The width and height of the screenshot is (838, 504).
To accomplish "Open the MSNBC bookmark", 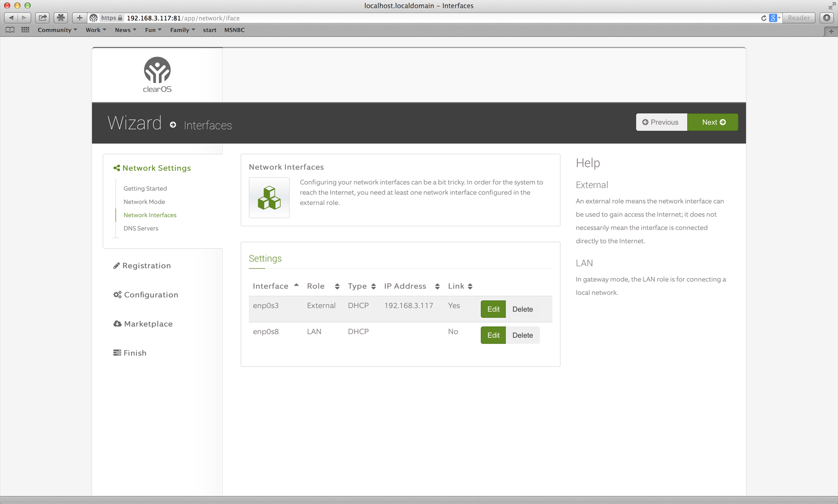I will pos(234,30).
